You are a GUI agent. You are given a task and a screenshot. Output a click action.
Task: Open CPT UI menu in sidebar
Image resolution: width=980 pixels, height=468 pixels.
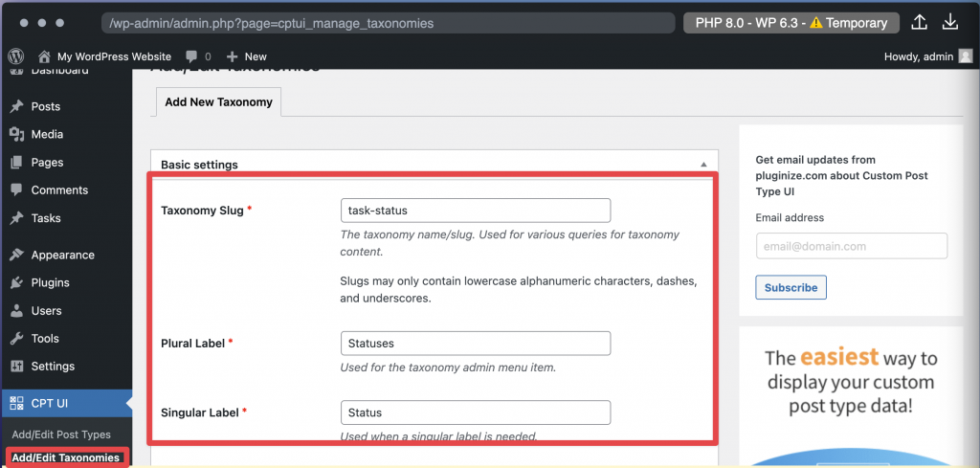pyautogui.click(x=50, y=403)
